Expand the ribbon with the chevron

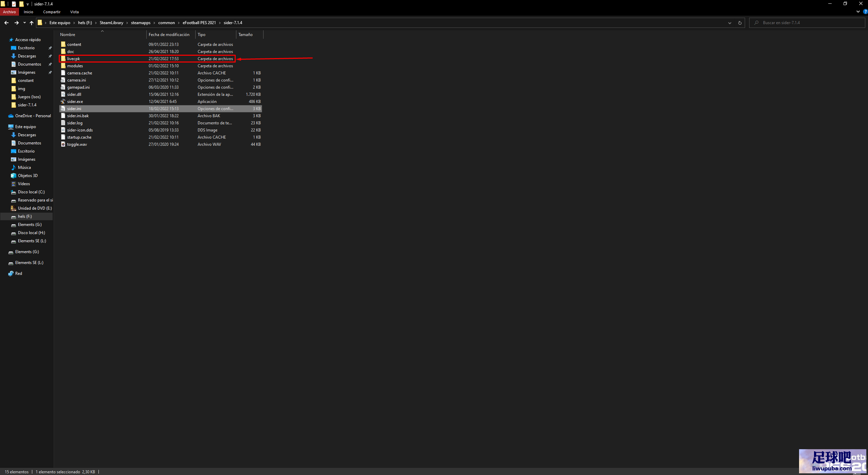[858, 12]
